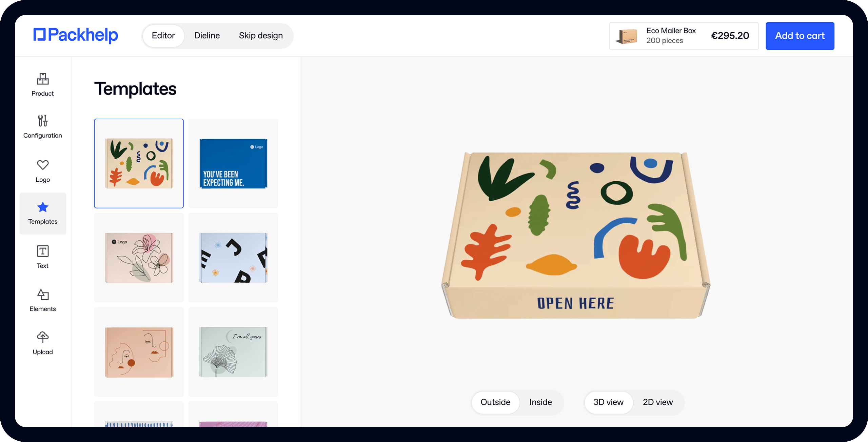Click the Templates star icon
The image size is (868, 442).
coord(43,207)
